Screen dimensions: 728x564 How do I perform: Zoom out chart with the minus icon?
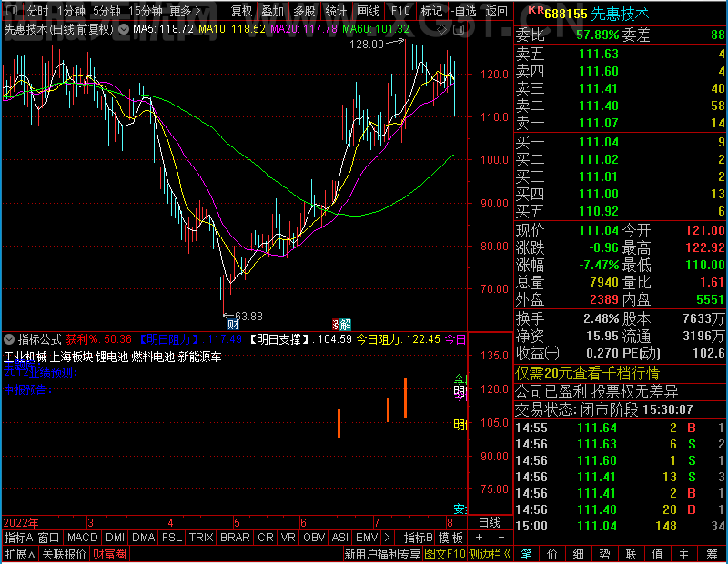tap(501, 538)
